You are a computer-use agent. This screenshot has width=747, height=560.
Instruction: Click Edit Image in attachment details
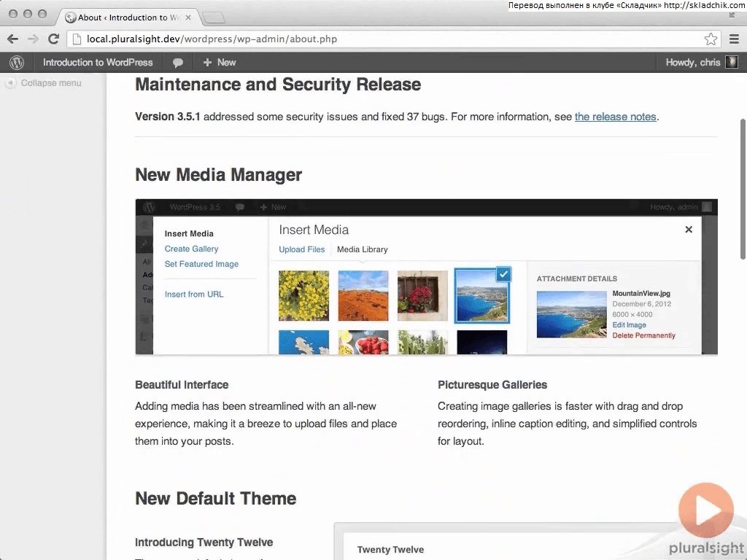[x=629, y=324]
